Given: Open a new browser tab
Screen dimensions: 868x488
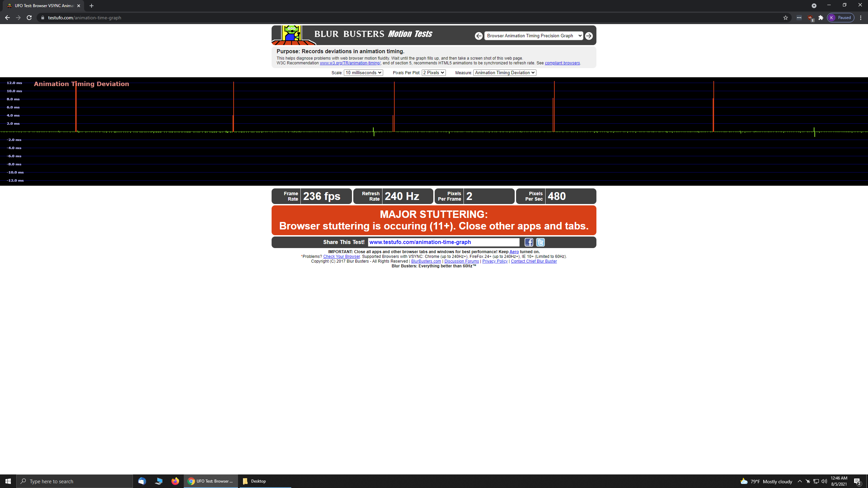Looking at the screenshot, I should click(92, 6).
